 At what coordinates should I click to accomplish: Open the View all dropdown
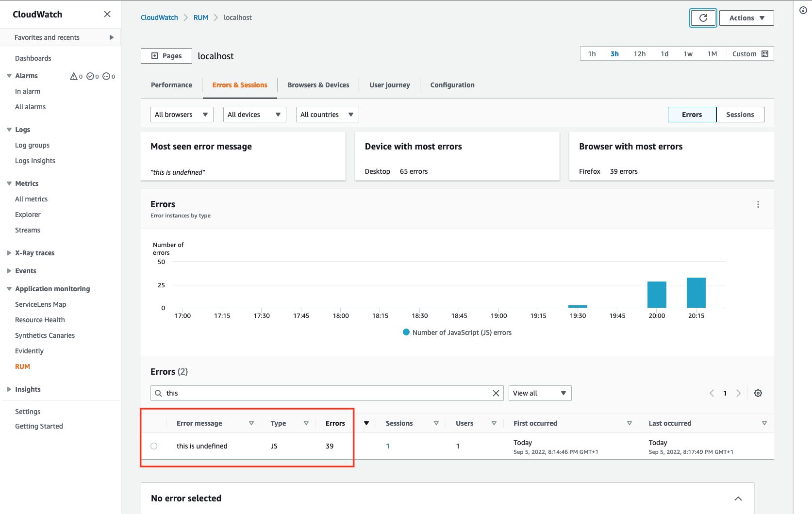tap(540, 393)
